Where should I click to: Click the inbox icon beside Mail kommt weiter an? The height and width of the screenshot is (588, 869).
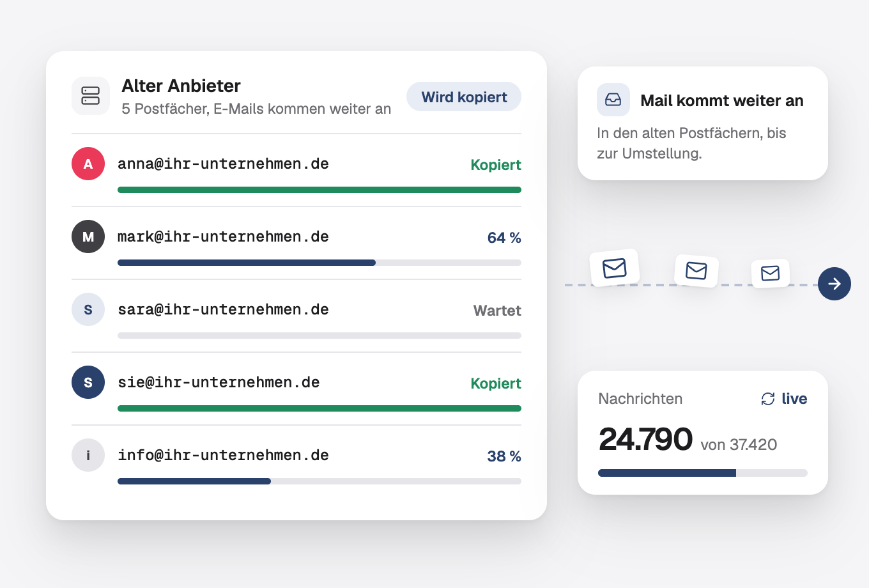(613, 100)
